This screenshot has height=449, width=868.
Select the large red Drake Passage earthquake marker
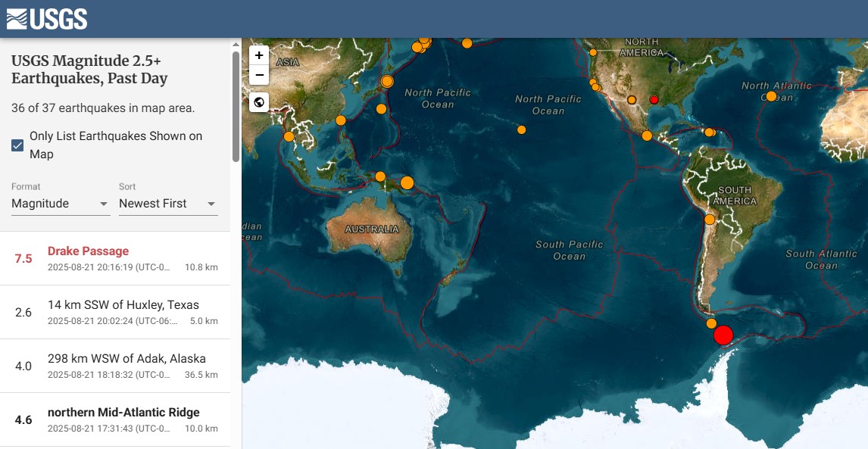[x=723, y=335]
